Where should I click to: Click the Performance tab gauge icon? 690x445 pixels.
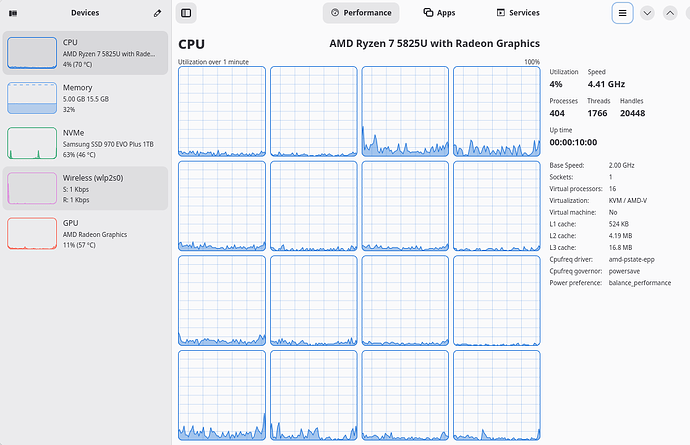pos(335,13)
